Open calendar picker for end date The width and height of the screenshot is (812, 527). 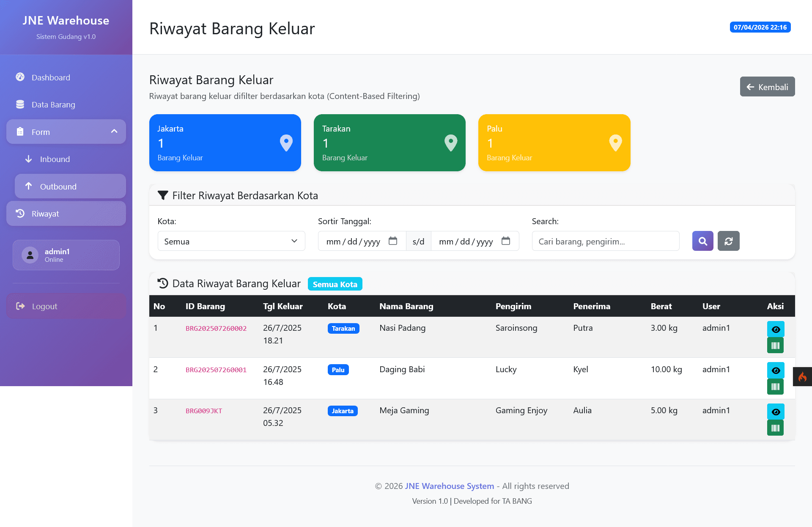[506, 241]
